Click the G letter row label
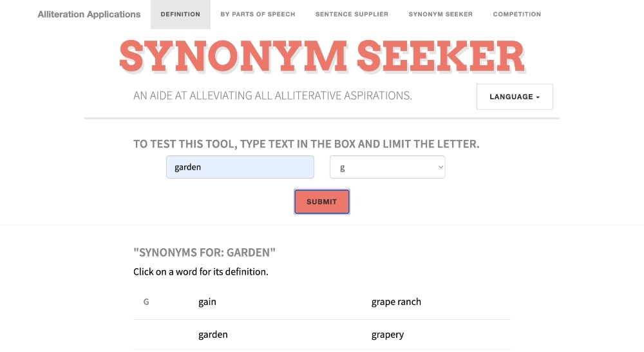644x352 pixels. 146,302
